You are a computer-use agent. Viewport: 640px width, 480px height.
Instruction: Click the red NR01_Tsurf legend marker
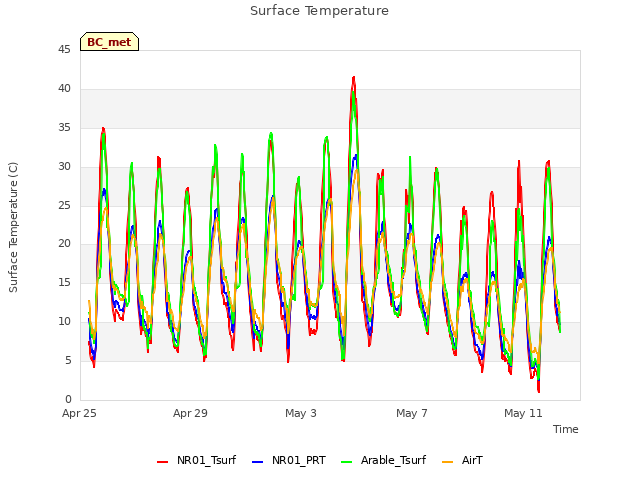tap(162, 462)
